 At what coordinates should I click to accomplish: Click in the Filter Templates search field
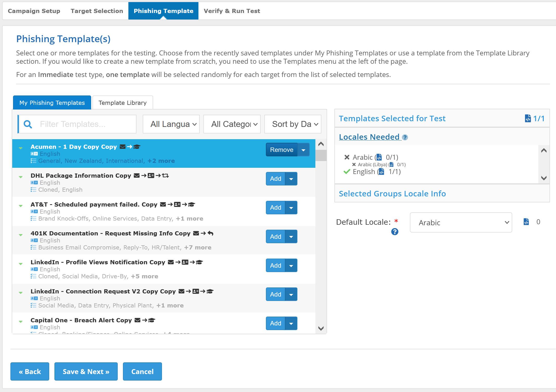[77, 124]
